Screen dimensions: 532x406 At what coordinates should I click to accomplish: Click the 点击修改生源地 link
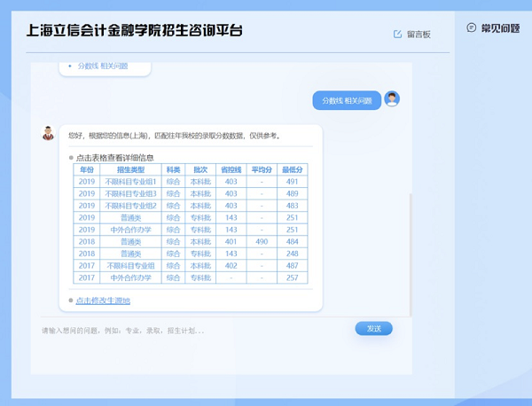pos(103,301)
